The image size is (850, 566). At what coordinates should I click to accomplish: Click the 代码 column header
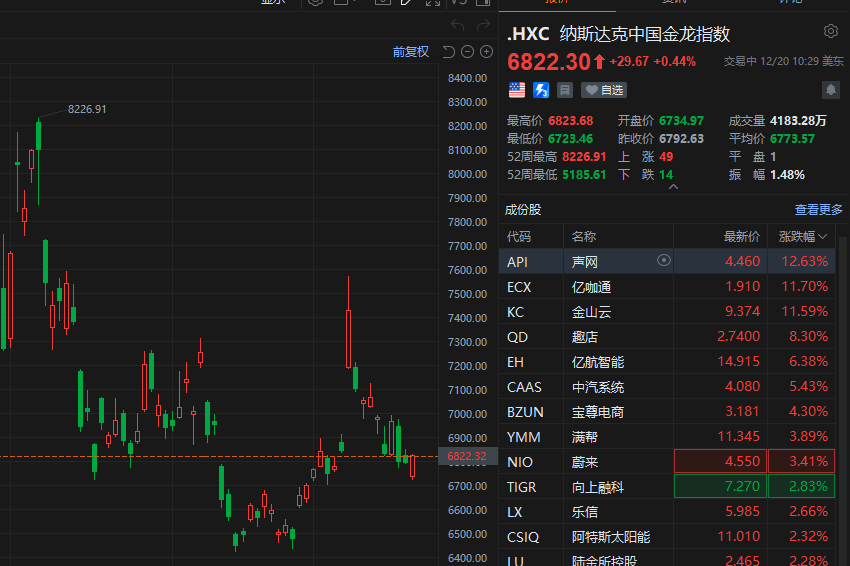tap(519, 237)
